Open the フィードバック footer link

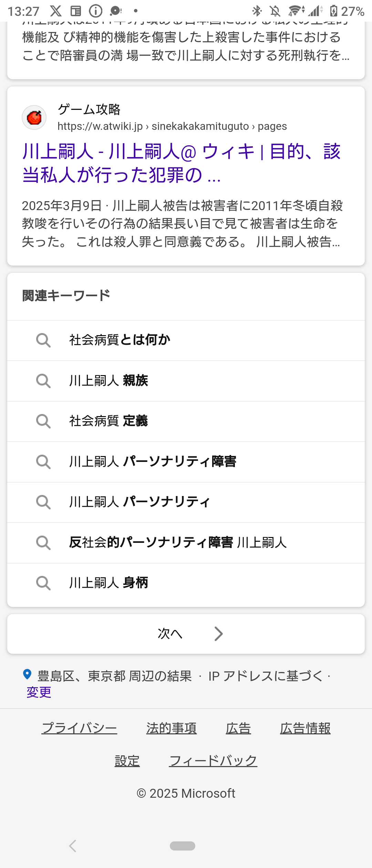tap(213, 761)
